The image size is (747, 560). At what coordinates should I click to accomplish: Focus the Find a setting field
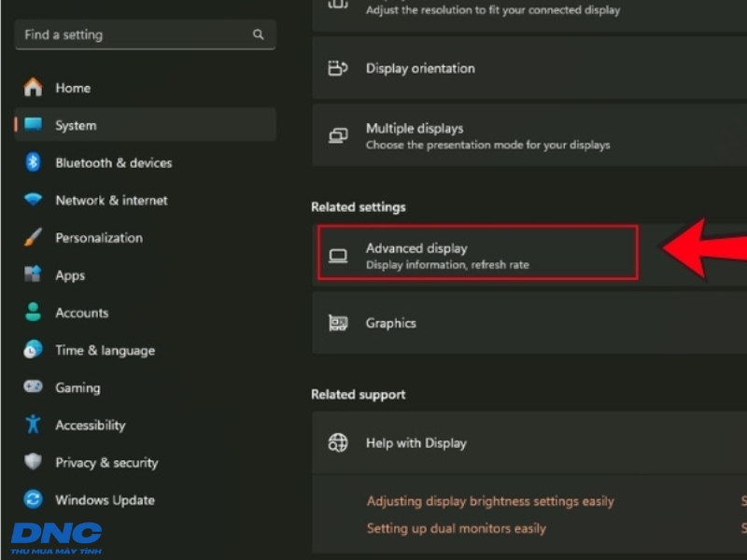146,35
